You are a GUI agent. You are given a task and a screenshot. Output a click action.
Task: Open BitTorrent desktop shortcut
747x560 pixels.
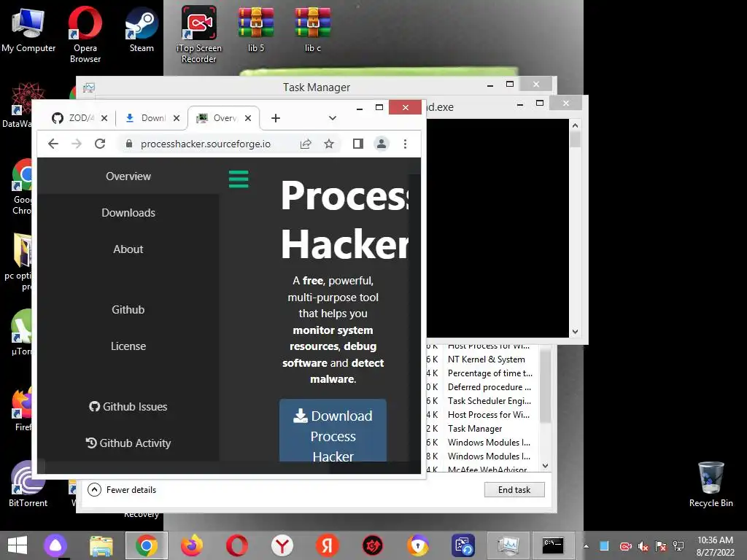(x=28, y=484)
